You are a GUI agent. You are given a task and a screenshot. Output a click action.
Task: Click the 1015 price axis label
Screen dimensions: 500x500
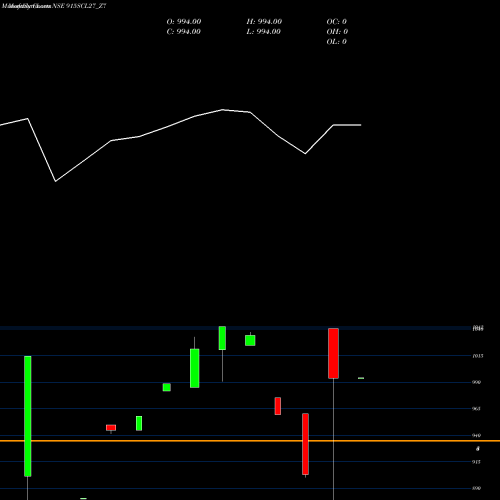tap(477, 356)
